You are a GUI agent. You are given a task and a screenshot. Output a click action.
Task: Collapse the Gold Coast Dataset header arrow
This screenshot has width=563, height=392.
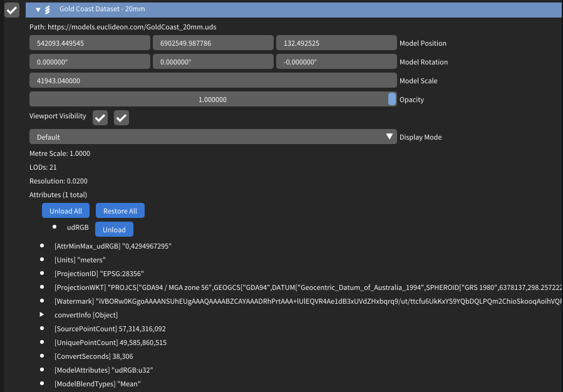click(x=38, y=9)
